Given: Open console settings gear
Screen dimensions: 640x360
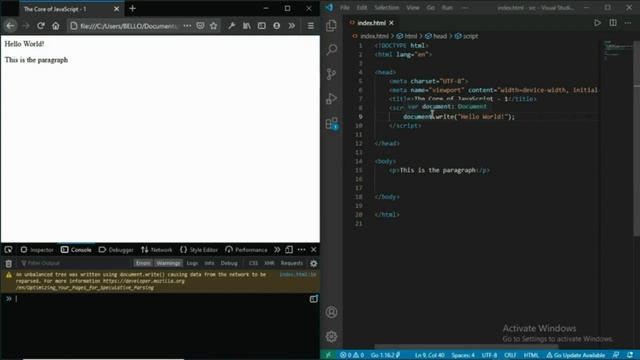Looking at the screenshot, I should (x=313, y=263).
